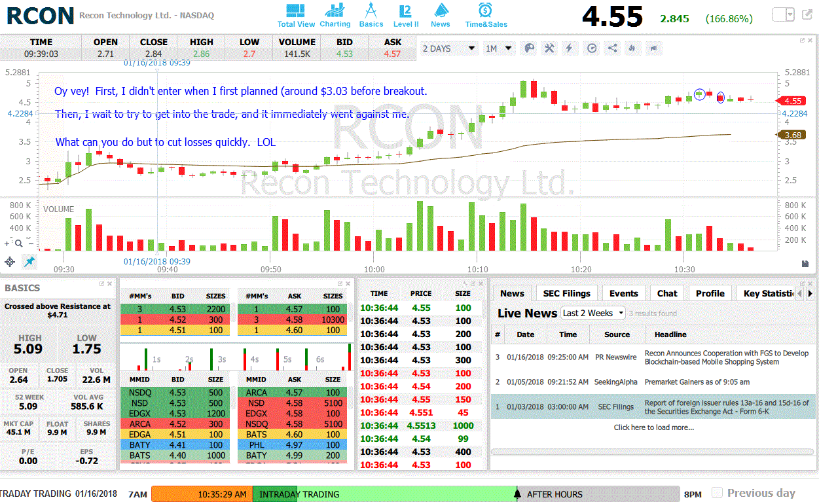Image resolution: width=819 pixels, height=504 pixels.
Task: Click the flame icon in chart toolbar
Action: point(632,48)
